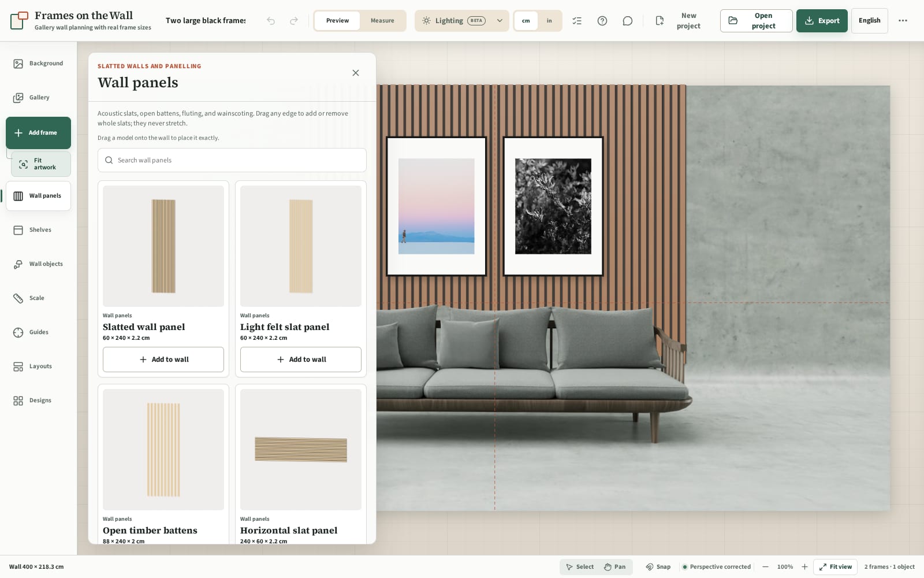The image size is (924, 578).
Task: Click the 100% zoom level value
Action: [785, 567]
